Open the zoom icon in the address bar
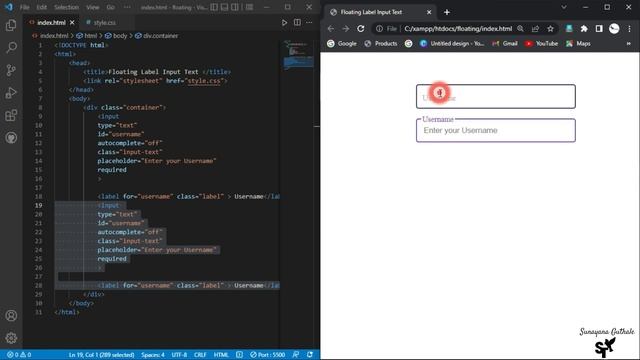Image resolution: width=640 pixels, height=360 pixels. pos(520,29)
